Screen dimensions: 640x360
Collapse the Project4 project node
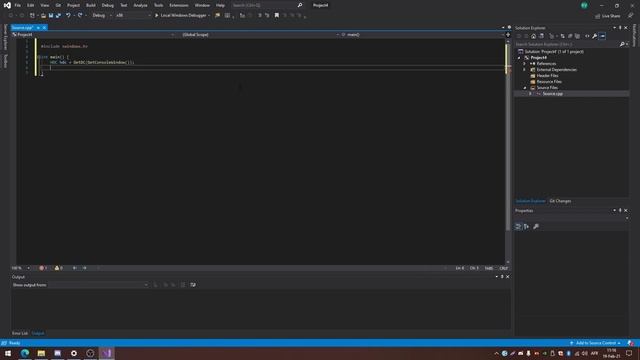click(x=519, y=58)
